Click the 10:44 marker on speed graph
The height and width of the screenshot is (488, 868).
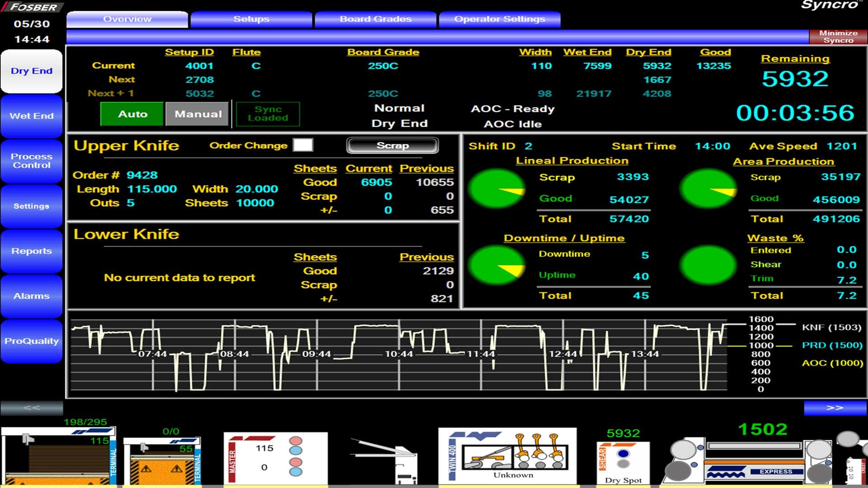click(x=399, y=354)
